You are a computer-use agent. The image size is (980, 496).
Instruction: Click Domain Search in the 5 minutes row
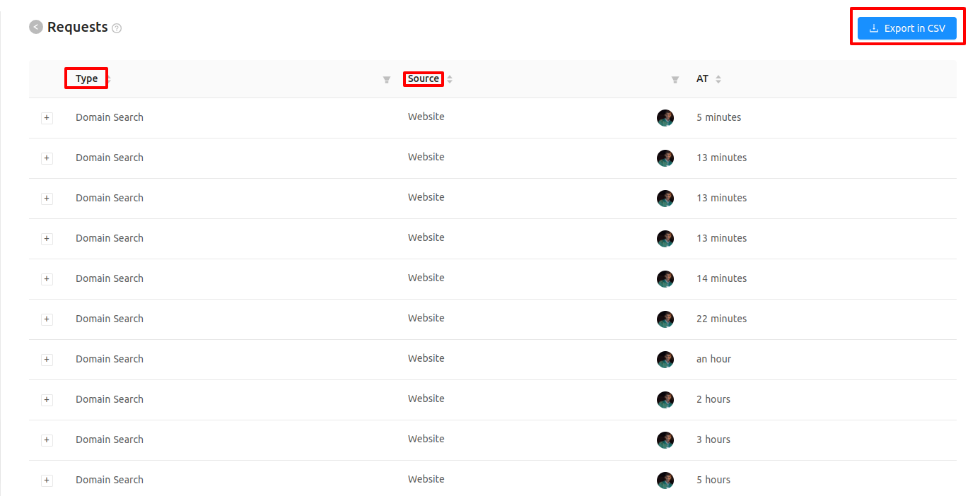click(110, 117)
